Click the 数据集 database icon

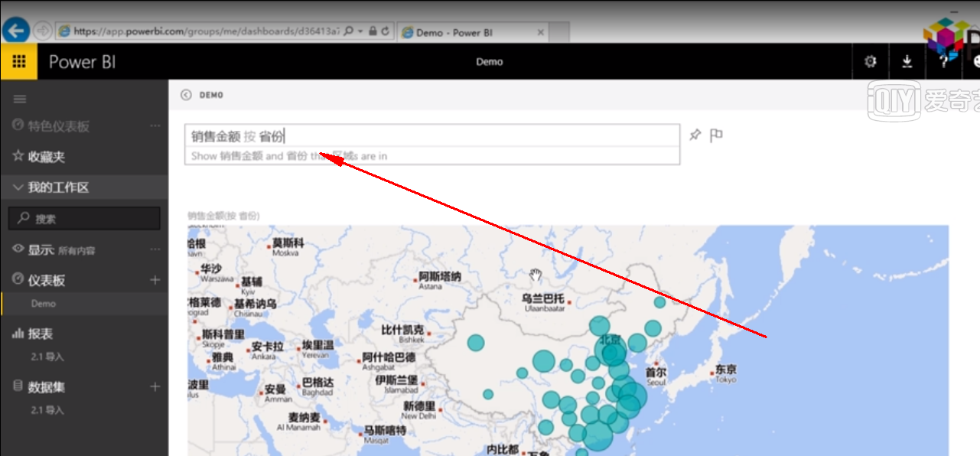(x=18, y=386)
